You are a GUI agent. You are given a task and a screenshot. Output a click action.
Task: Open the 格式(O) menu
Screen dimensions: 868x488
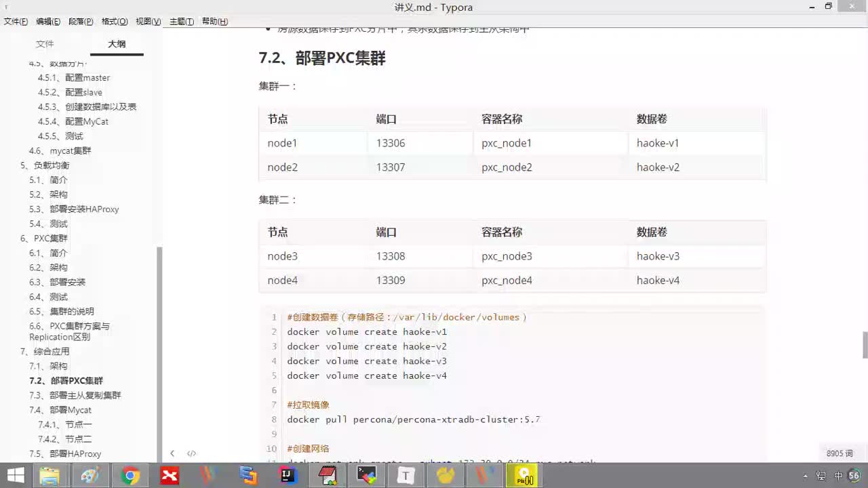pos(115,22)
